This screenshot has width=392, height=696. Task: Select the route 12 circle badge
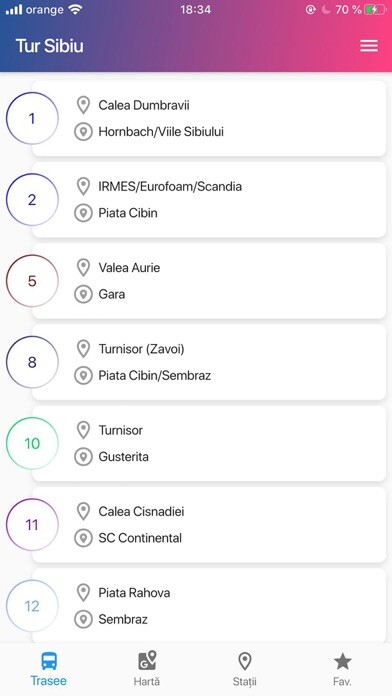pyautogui.click(x=32, y=605)
